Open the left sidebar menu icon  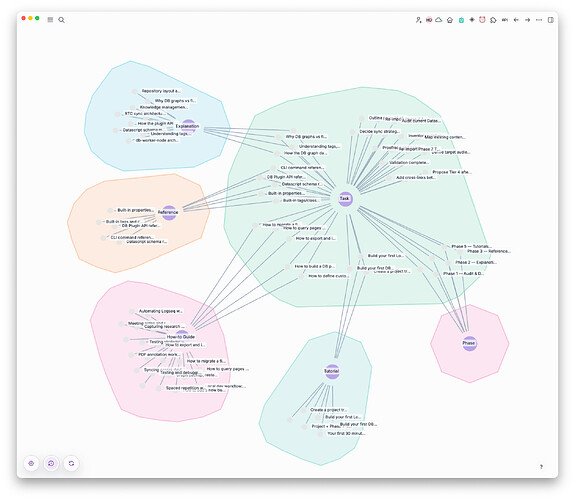point(50,20)
